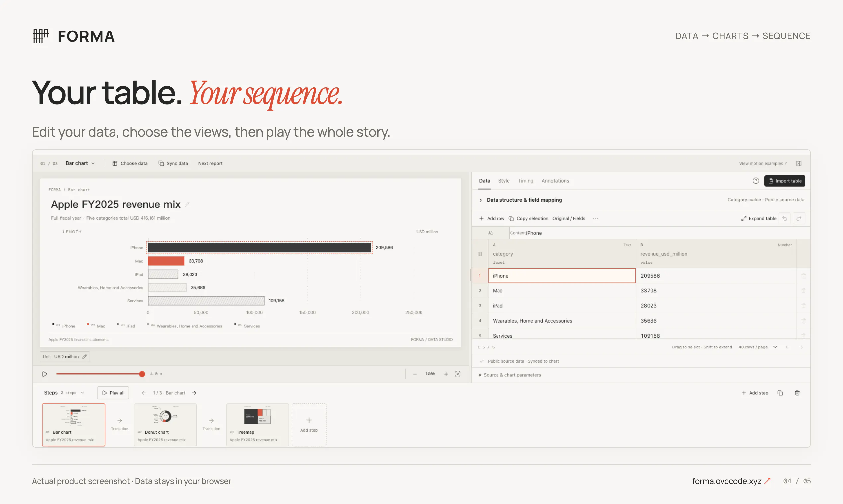Switch to the Annotations tab
Image resolution: width=843 pixels, height=504 pixels.
555,181
